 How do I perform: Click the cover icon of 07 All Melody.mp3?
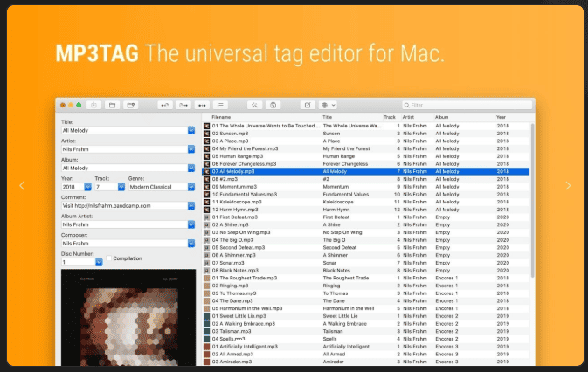tap(206, 171)
